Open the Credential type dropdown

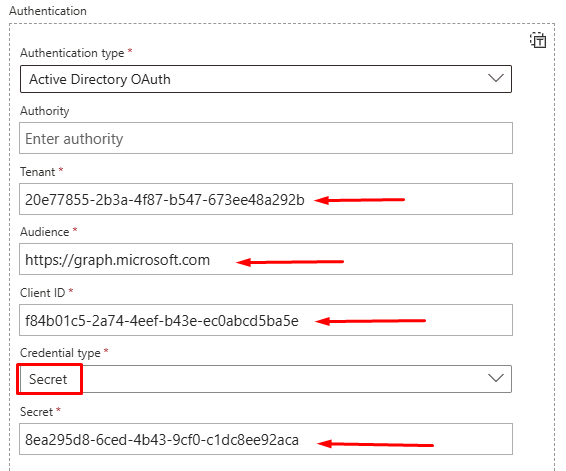tap(266, 379)
